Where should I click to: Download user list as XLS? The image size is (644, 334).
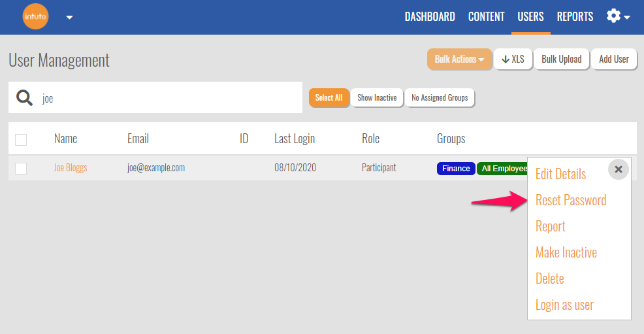point(513,59)
